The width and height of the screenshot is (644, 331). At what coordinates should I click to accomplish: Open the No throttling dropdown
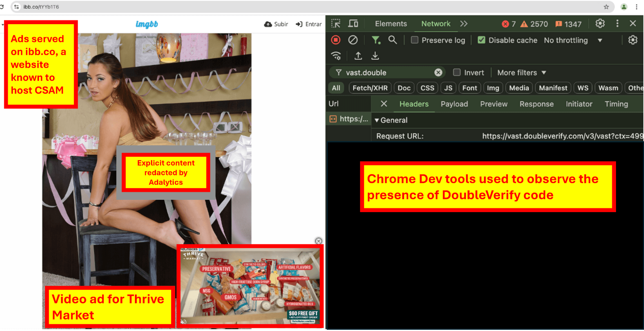573,40
